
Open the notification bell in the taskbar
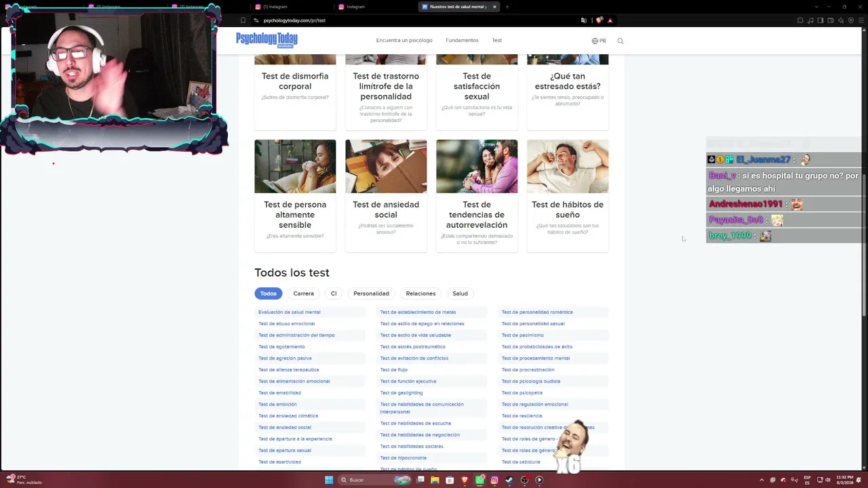[x=860, y=480]
